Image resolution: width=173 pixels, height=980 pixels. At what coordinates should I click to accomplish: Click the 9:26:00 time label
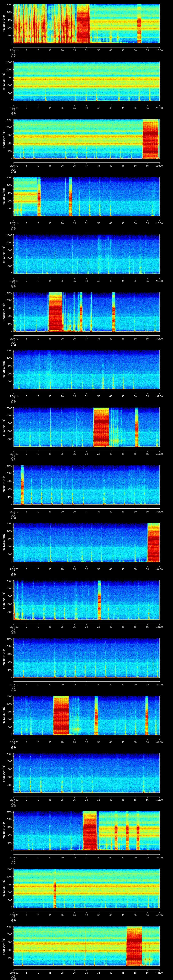[x=14, y=166]
